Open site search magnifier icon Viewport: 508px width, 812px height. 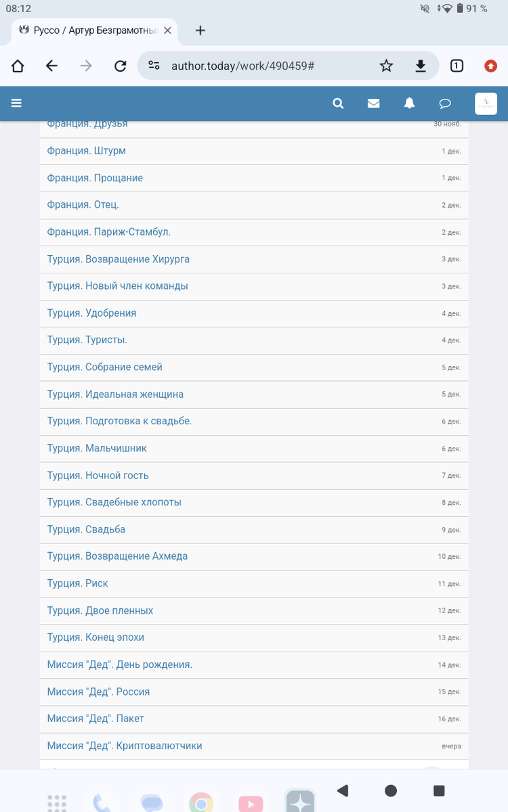pos(338,104)
